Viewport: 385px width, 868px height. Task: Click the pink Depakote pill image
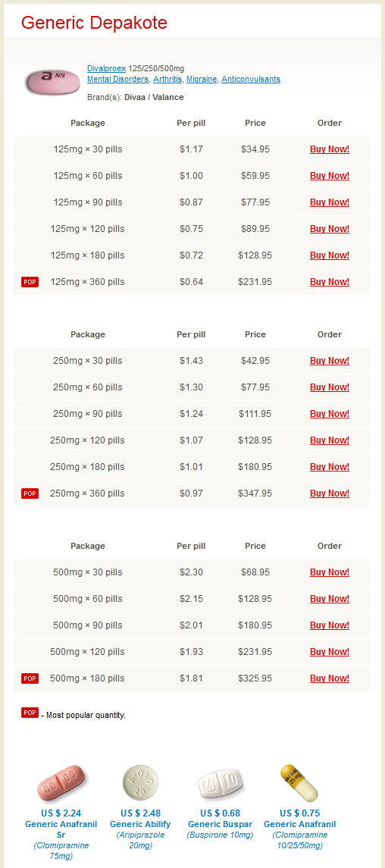(52, 82)
